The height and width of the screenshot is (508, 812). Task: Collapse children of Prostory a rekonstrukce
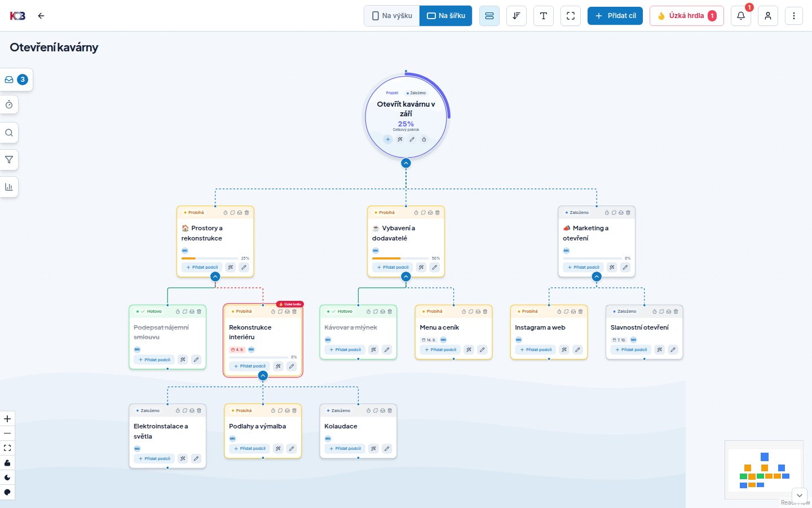point(215,277)
